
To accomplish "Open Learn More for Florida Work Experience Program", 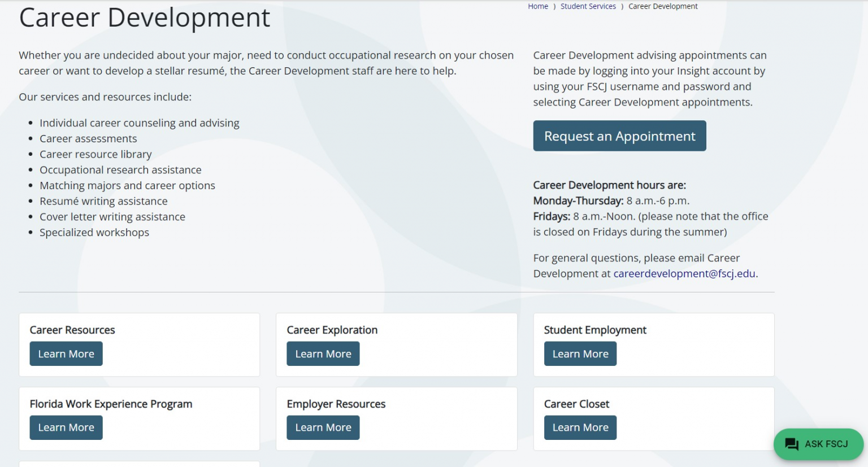I will 66,427.
